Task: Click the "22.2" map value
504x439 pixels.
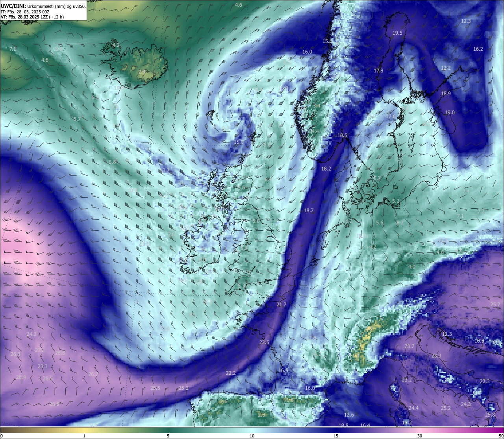Action: [231, 373]
